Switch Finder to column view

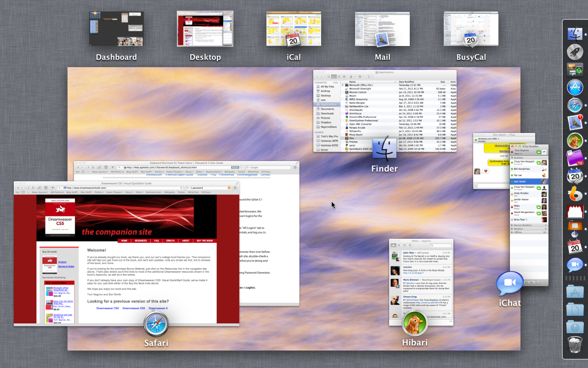(x=339, y=76)
